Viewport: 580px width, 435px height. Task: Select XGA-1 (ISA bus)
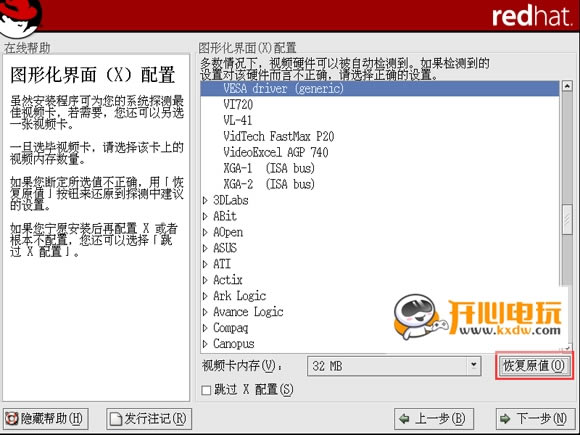(269, 168)
